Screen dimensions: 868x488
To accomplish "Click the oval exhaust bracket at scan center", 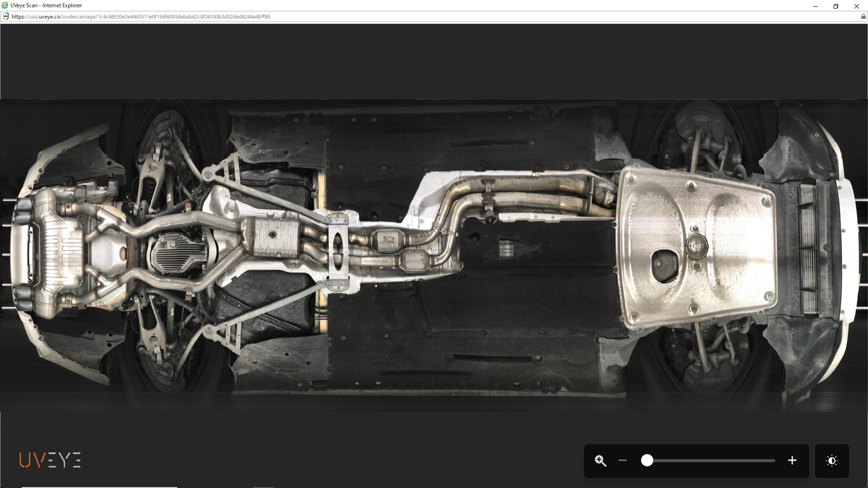I will pyautogui.click(x=337, y=250).
